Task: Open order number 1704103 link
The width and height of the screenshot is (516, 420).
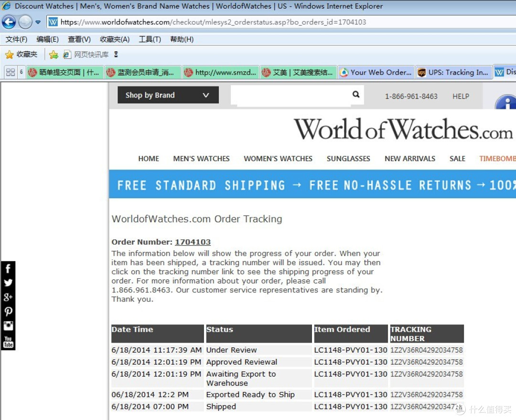Action: (x=193, y=242)
